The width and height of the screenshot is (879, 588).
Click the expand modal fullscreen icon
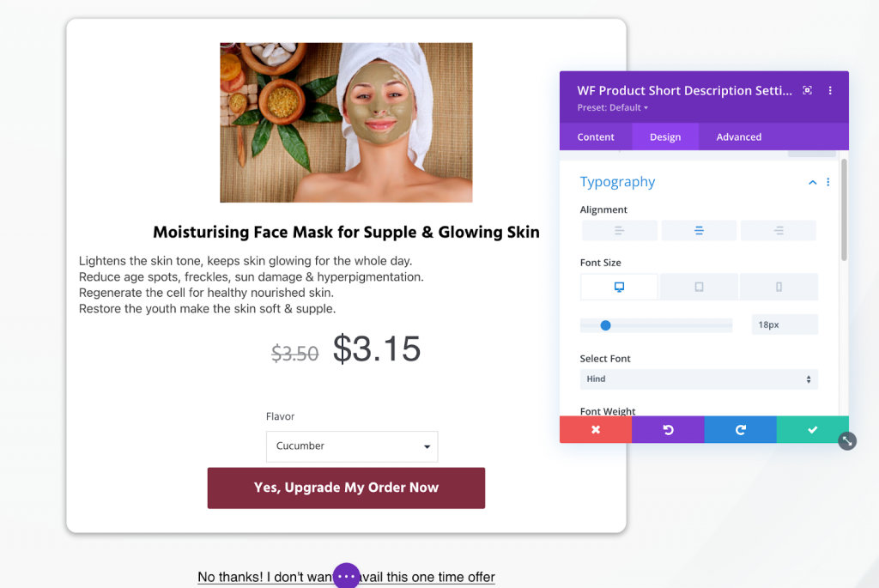807,90
